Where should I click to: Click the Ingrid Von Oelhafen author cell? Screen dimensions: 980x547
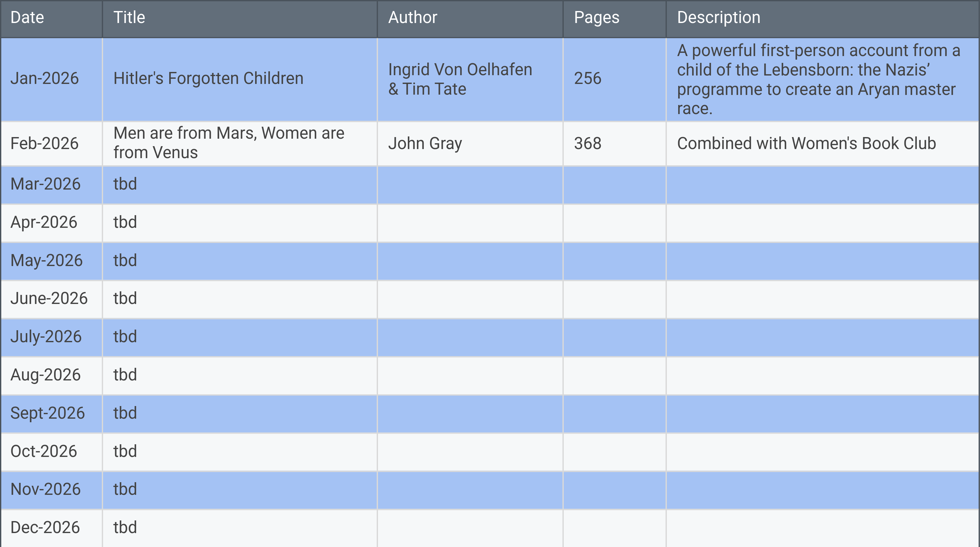460,79
